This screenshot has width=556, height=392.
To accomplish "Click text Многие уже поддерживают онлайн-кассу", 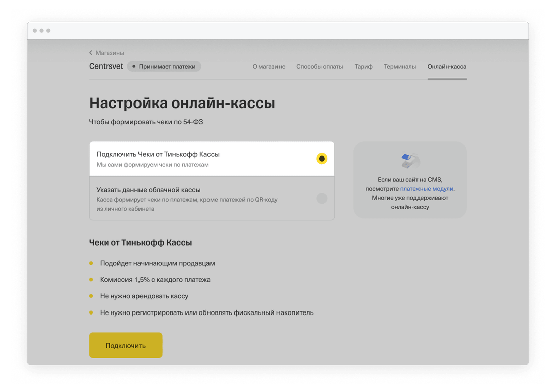I will pos(410,202).
